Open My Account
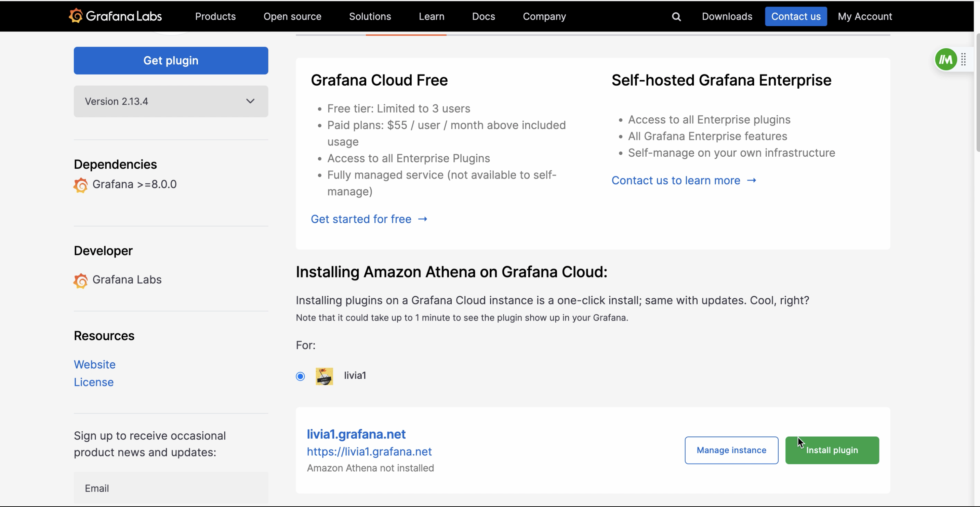This screenshot has height=507, width=980. 864,16
